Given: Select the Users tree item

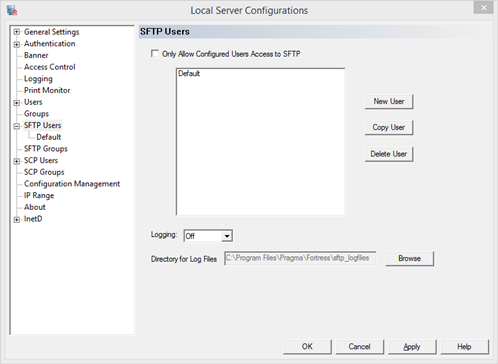Looking at the screenshot, I should click(33, 102).
